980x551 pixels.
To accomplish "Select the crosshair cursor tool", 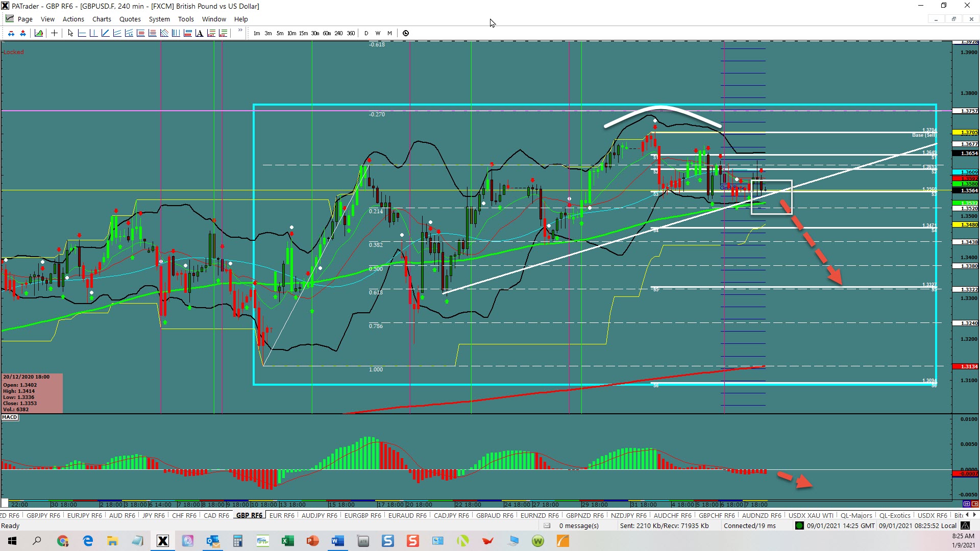I will 54,33.
